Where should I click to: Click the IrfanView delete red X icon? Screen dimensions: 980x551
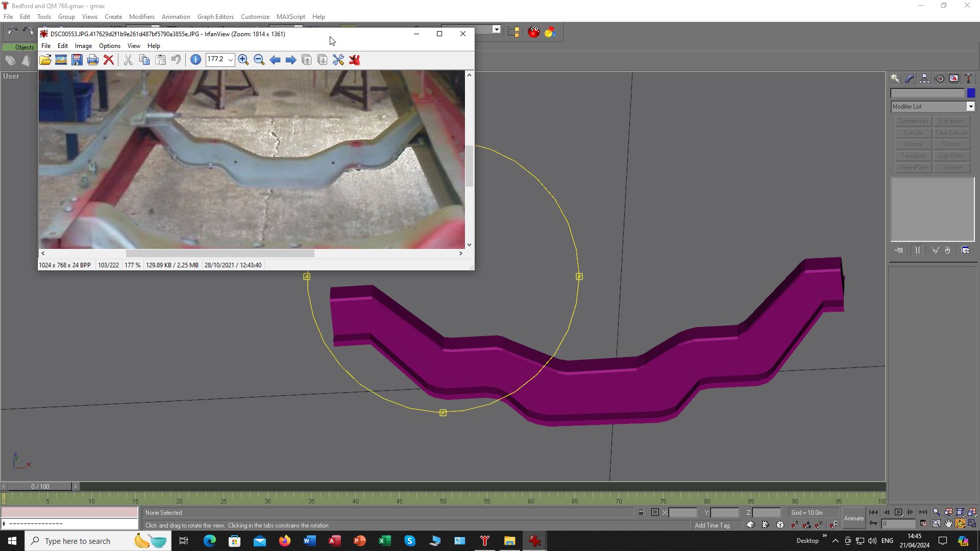point(109,60)
